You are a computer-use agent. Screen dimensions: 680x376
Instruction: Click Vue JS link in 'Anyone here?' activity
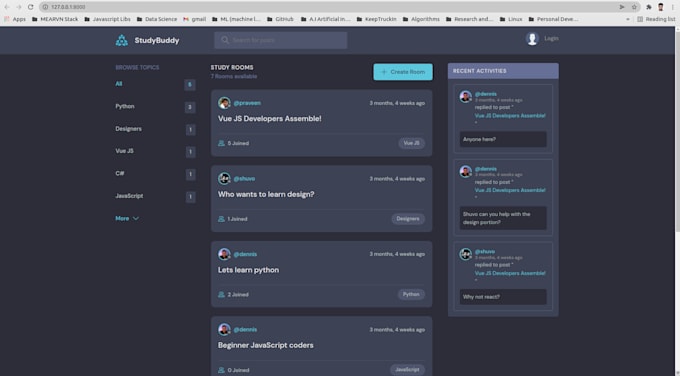pyautogui.click(x=510, y=116)
